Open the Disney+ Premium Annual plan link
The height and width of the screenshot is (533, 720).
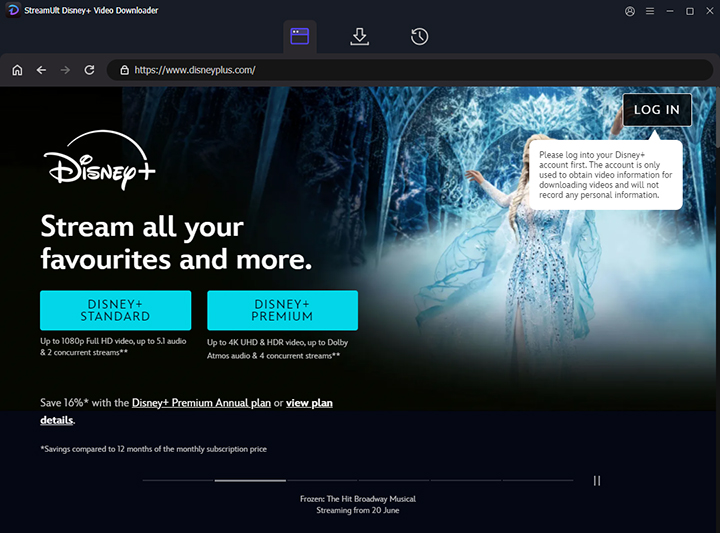click(201, 403)
